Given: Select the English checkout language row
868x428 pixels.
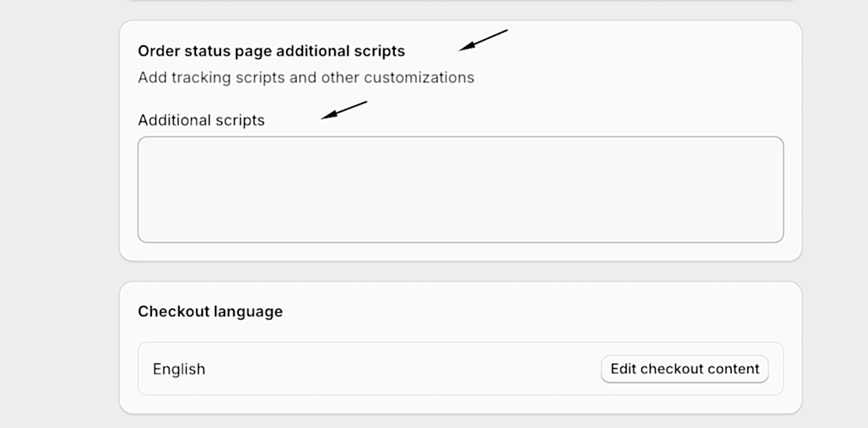Looking at the screenshot, I should [x=460, y=369].
